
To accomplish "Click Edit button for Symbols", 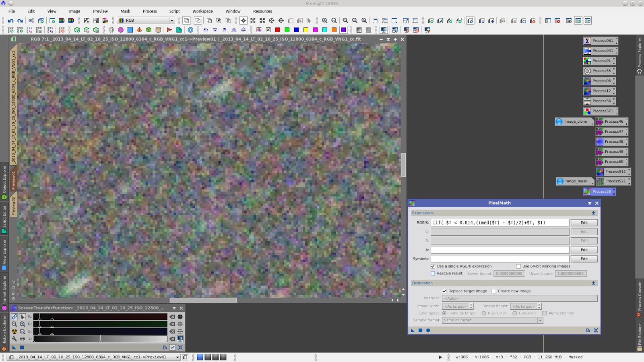I will (x=584, y=259).
